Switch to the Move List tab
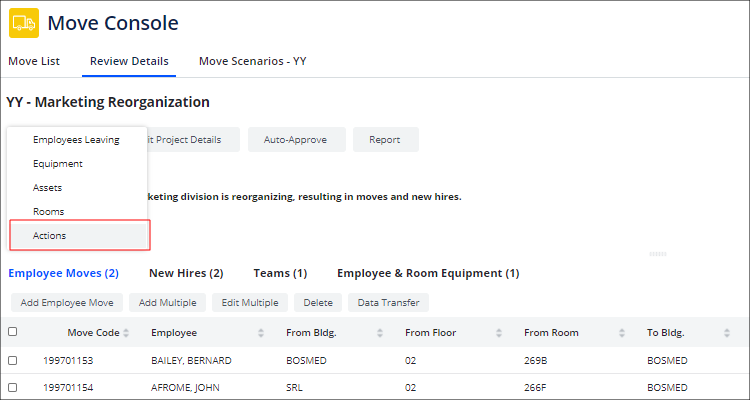The width and height of the screenshot is (750, 400). [34, 61]
